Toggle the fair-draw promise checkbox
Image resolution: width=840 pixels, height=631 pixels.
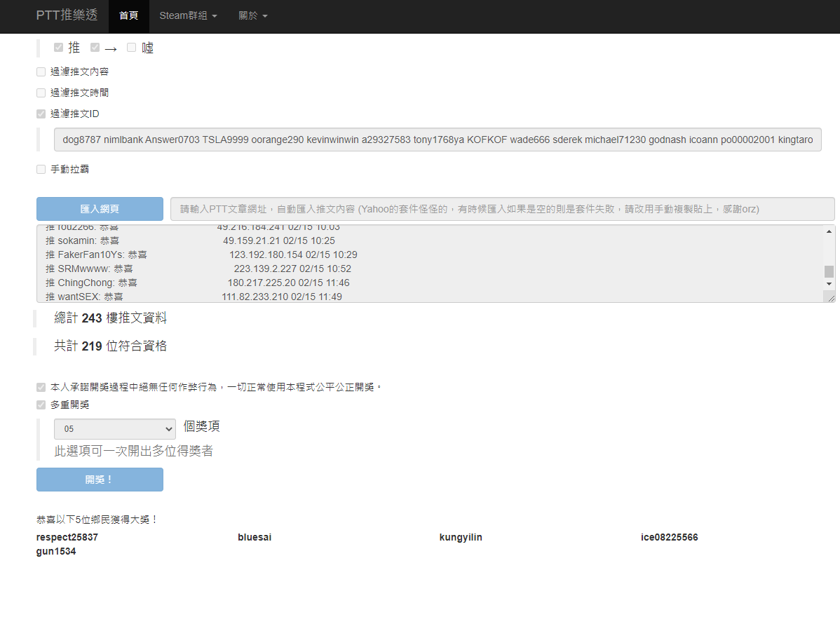click(41, 387)
